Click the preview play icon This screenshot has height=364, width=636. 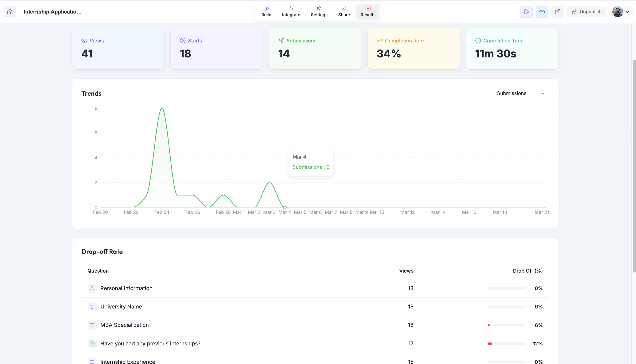[x=526, y=12]
